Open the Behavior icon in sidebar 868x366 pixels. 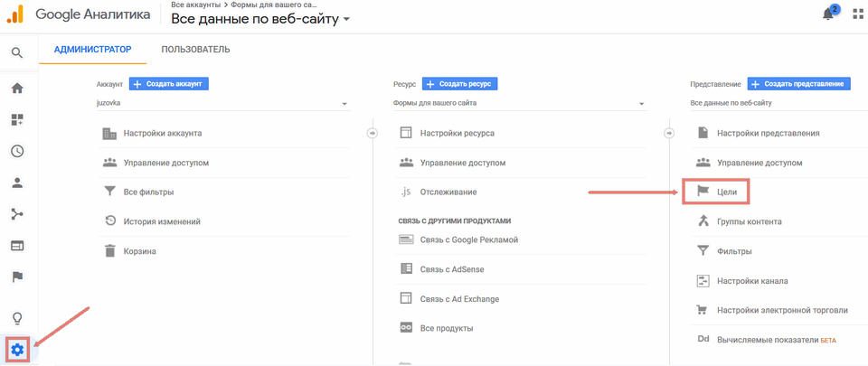(x=16, y=245)
